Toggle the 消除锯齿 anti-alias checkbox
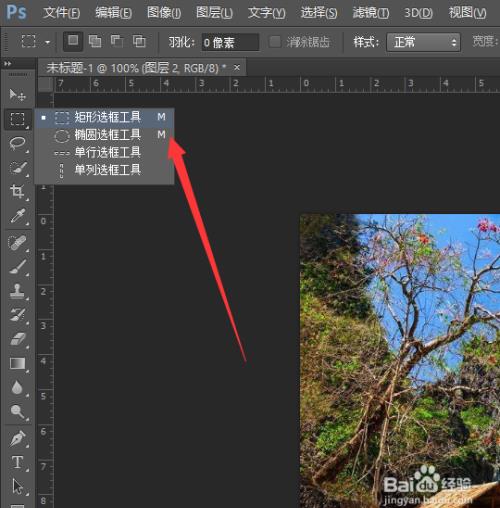500x508 pixels. [275, 42]
